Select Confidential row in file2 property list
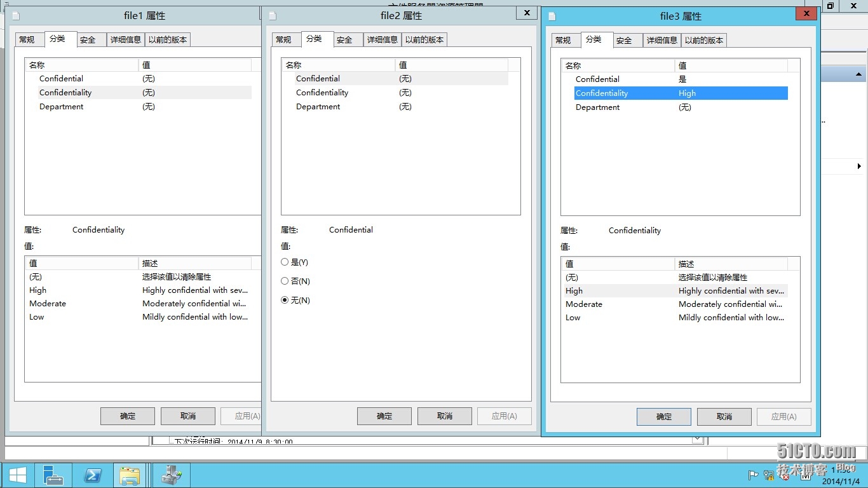 [395, 79]
